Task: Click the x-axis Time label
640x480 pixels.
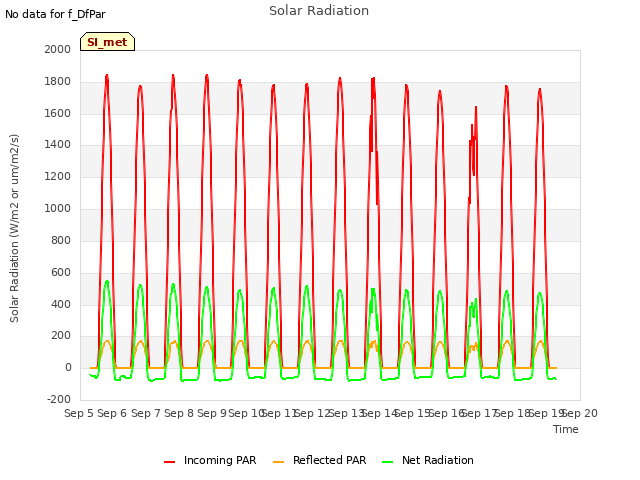Action: 566,429
